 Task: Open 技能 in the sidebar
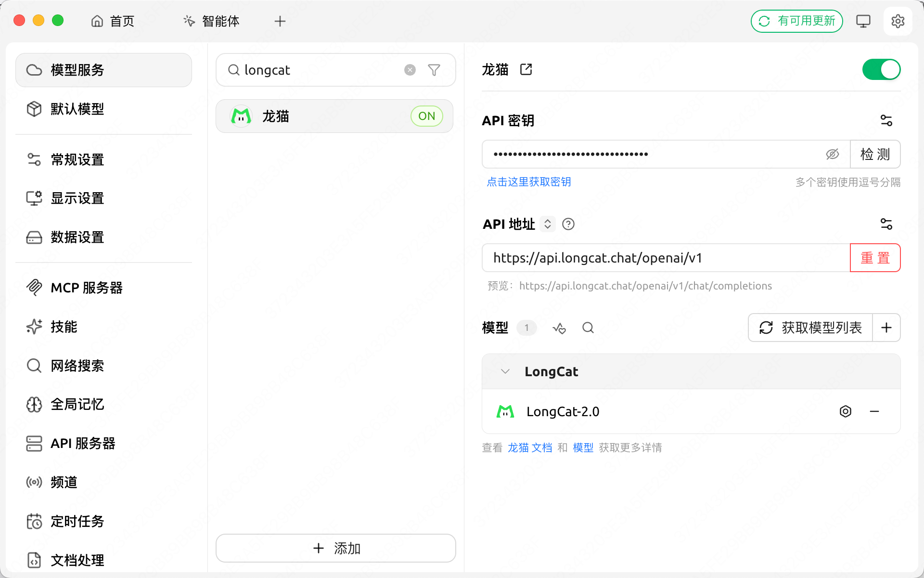coord(103,327)
